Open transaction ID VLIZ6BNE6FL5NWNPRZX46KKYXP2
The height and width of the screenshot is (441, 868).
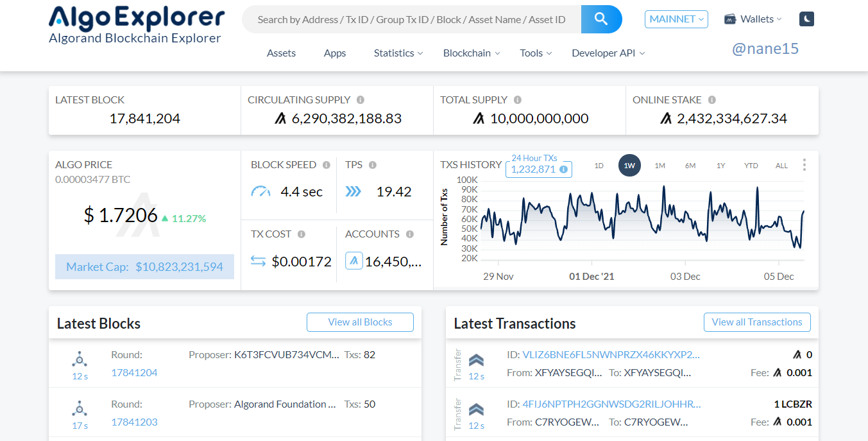coord(611,354)
